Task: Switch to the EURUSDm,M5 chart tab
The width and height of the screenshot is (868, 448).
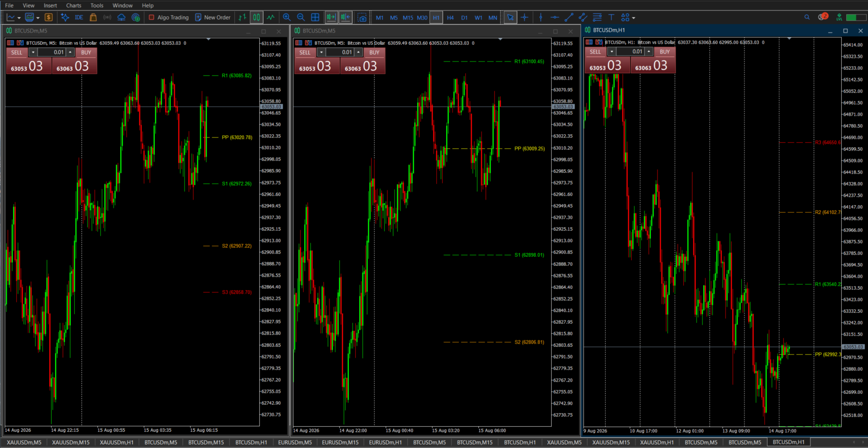Action: [295, 442]
